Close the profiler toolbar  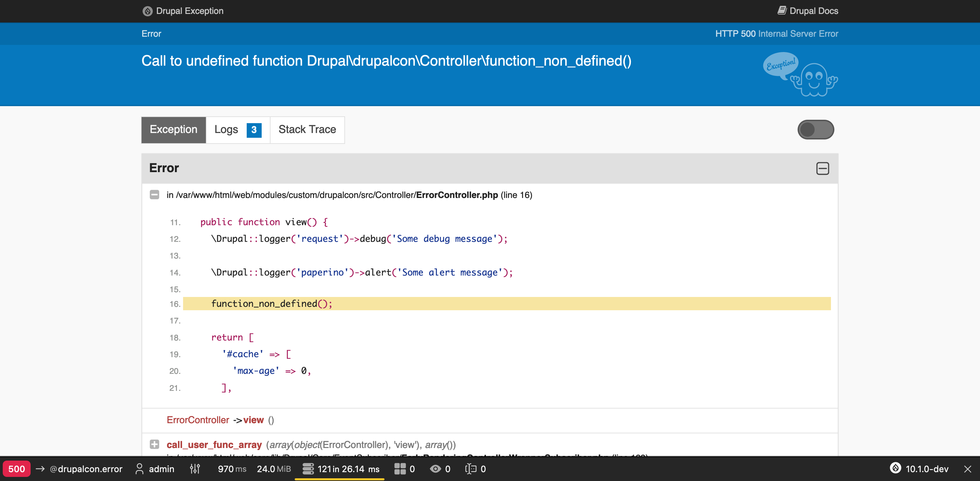click(968, 469)
